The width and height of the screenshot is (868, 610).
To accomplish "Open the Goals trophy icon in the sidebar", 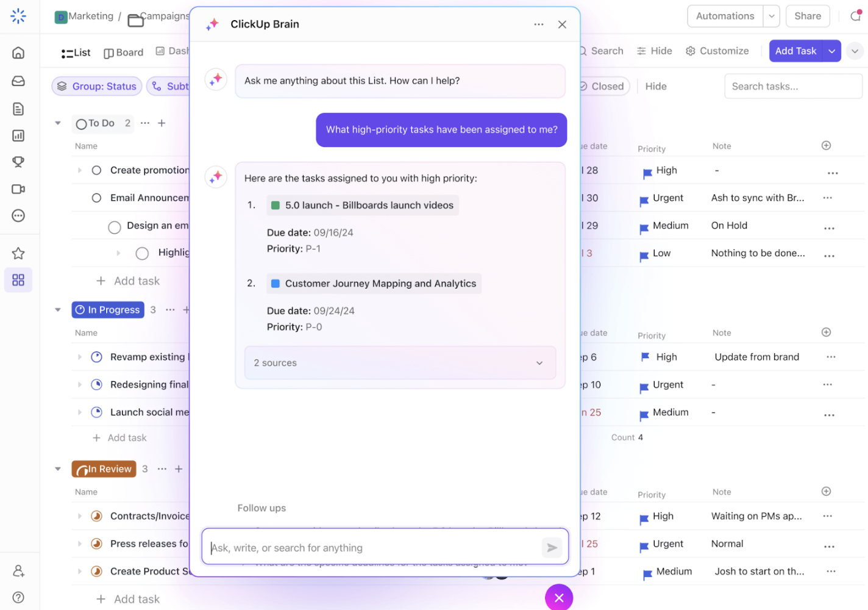I will (x=18, y=162).
